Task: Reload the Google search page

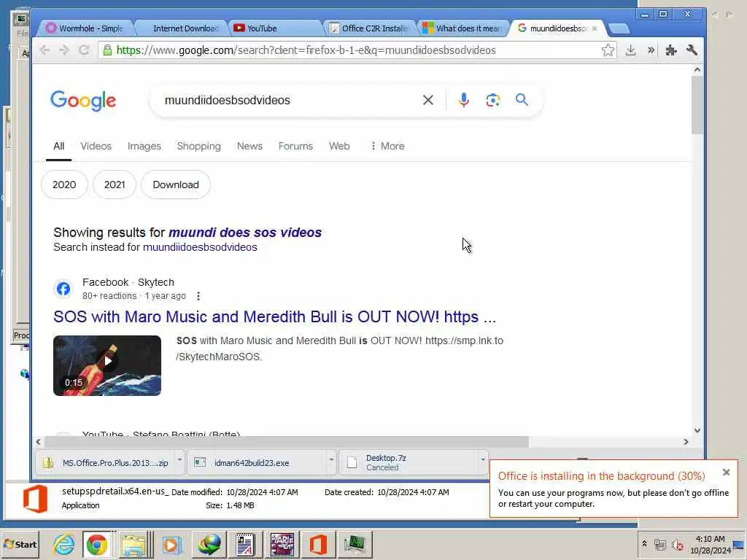Action: [x=85, y=50]
